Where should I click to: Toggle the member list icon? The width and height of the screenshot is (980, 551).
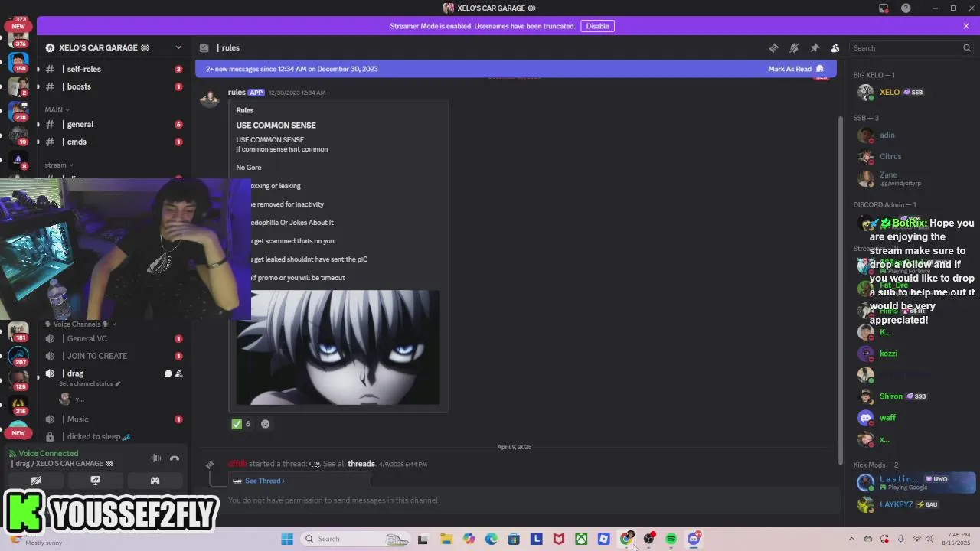pos(835,47)
